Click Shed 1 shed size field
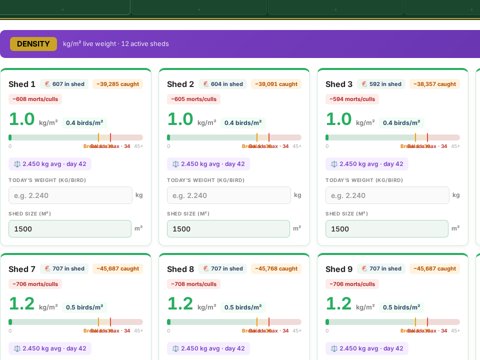The width and height of the screenshot is (480, 360). click(x=70, y=229)
